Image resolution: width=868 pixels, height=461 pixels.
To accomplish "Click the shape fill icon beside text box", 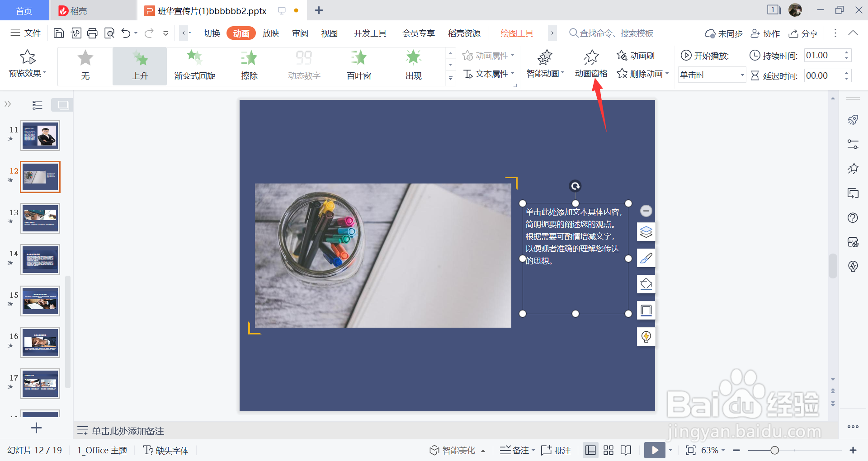I will [x=646, y=284].
